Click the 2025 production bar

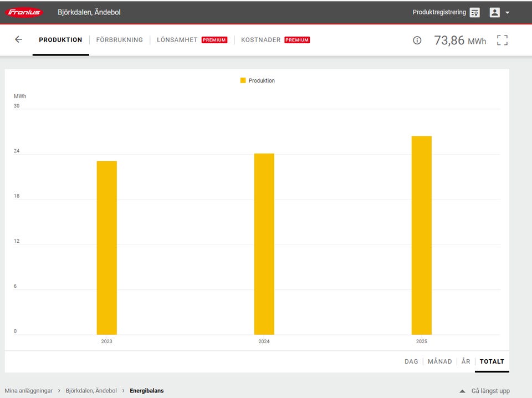pyautogui.click(x=421, y=235)
